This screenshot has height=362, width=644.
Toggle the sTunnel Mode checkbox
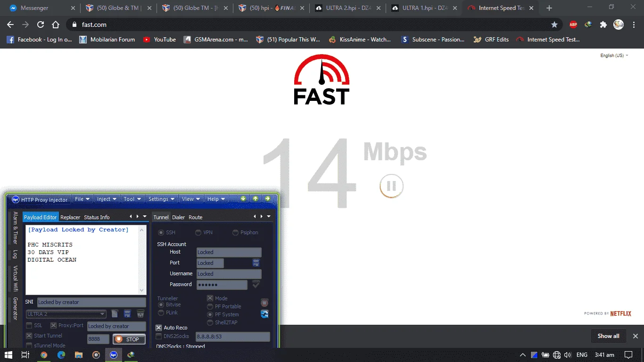29,346
